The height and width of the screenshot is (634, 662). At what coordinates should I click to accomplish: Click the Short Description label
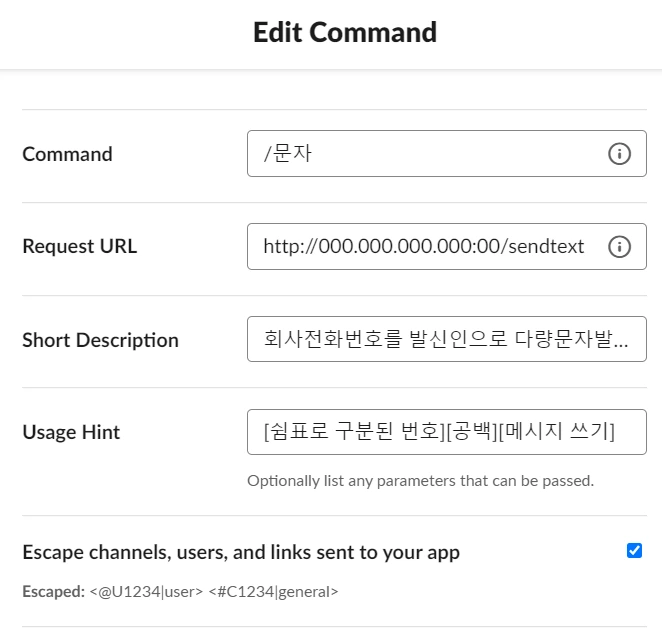click(100, 340)
